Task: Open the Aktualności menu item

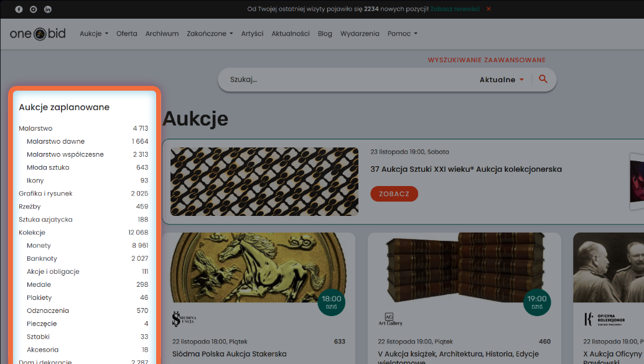Action: pyautogui.click(x=291, y=34)
